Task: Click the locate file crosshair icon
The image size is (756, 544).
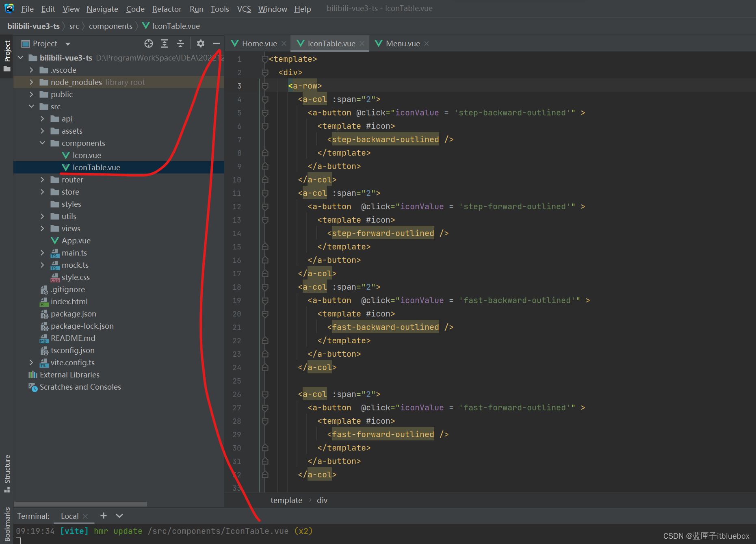Action: click(149, 43)
